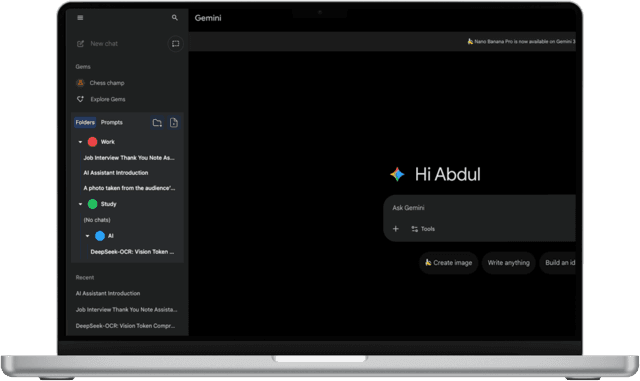Screen dimensions: 640x381
Task: Click the Recent section heading
Action: click(84, 278)
